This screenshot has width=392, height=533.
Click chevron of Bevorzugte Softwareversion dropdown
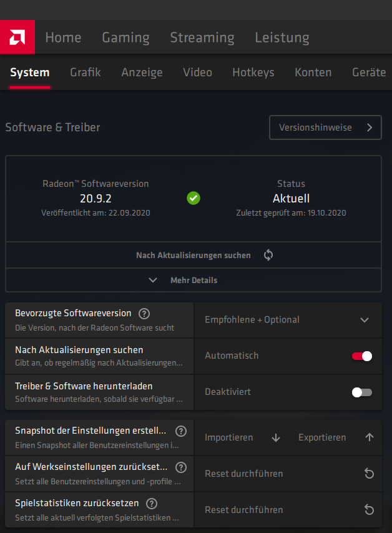tap(365, 320)
